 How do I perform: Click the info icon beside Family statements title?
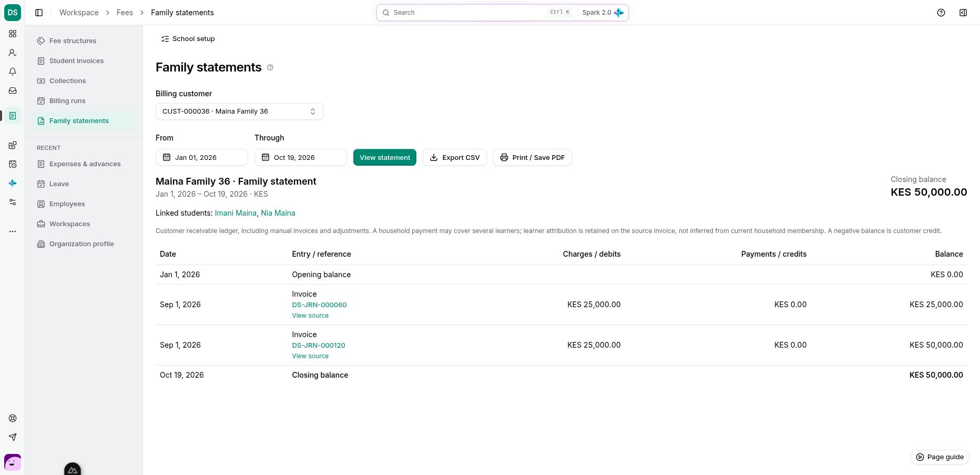pyautogui.click(x=270, y=67)
